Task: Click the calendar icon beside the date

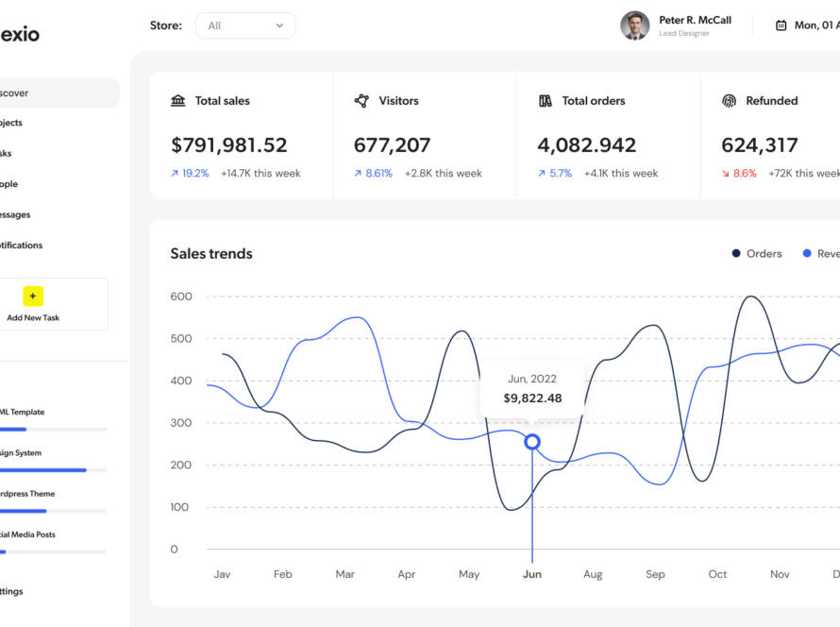Action: (781, 25)
